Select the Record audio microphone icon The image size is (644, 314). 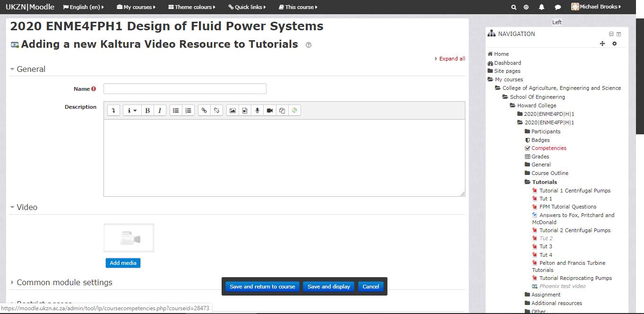257,111
